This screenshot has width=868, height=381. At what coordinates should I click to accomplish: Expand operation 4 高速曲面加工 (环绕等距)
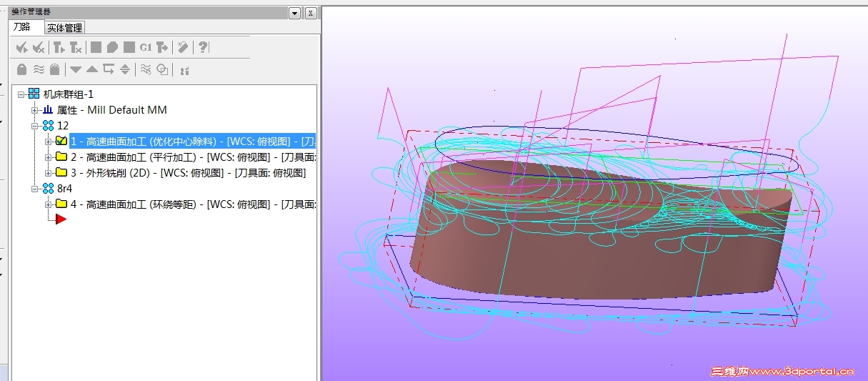click(49, 204)
